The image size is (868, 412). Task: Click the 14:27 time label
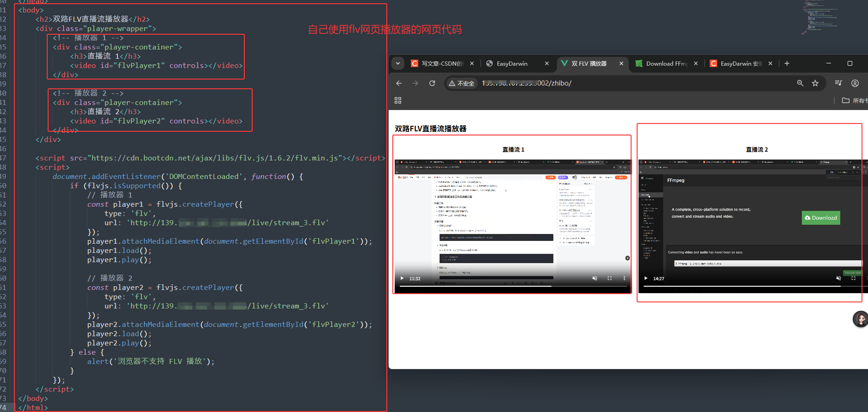pos(658,278)
